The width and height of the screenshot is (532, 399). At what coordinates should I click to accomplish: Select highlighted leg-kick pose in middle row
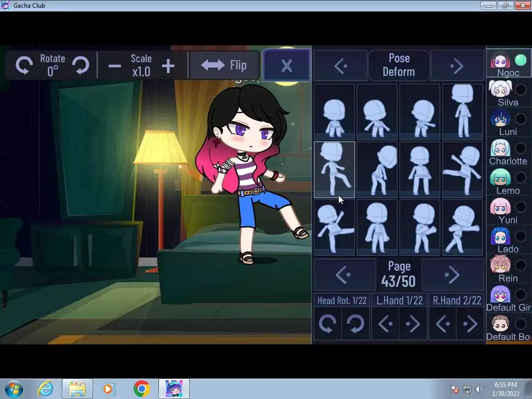tap(334, 170)
